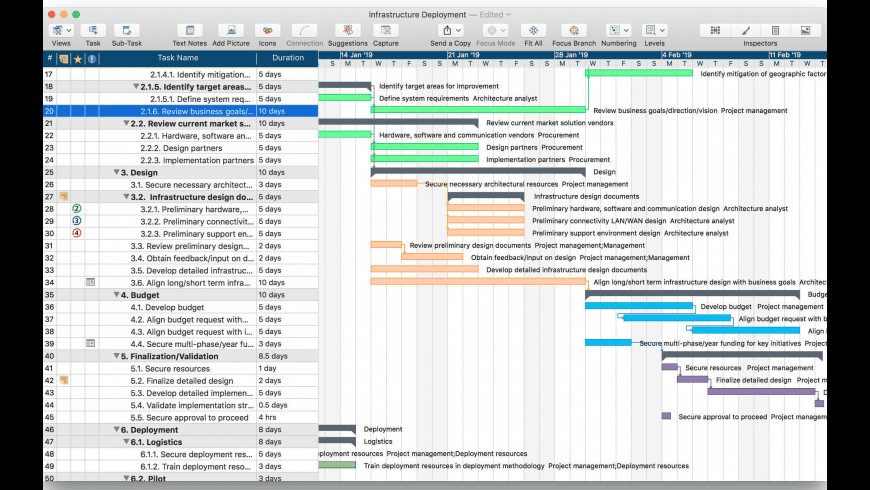Image resolution: width=870 pixels, height=490 pixels.
Task: Select 5.5. Secure approval to proceed
Action: coord(189,417)
